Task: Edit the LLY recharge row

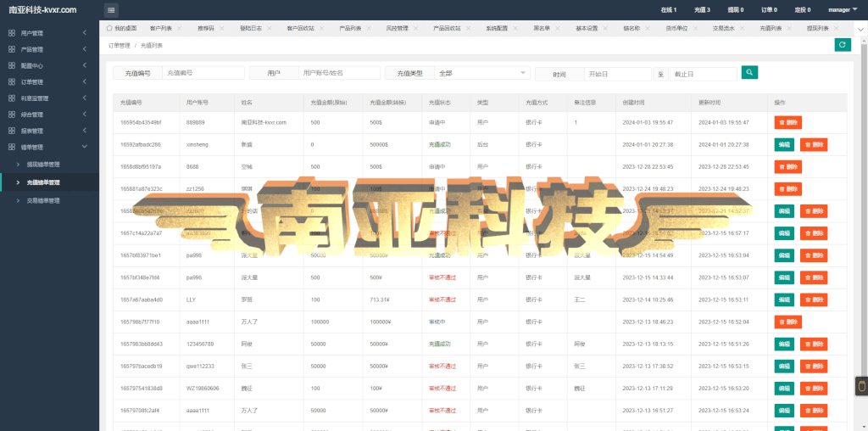Action: click(784, 299)
